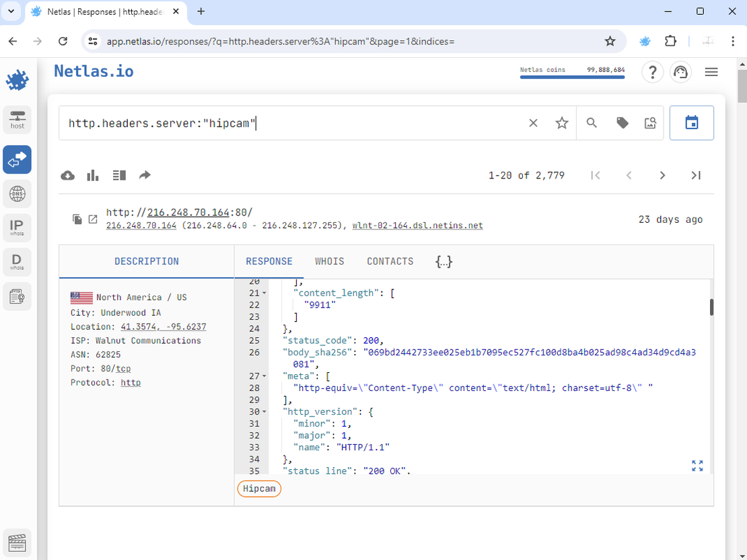Select the DNS search tool

(x=17, y=194)
